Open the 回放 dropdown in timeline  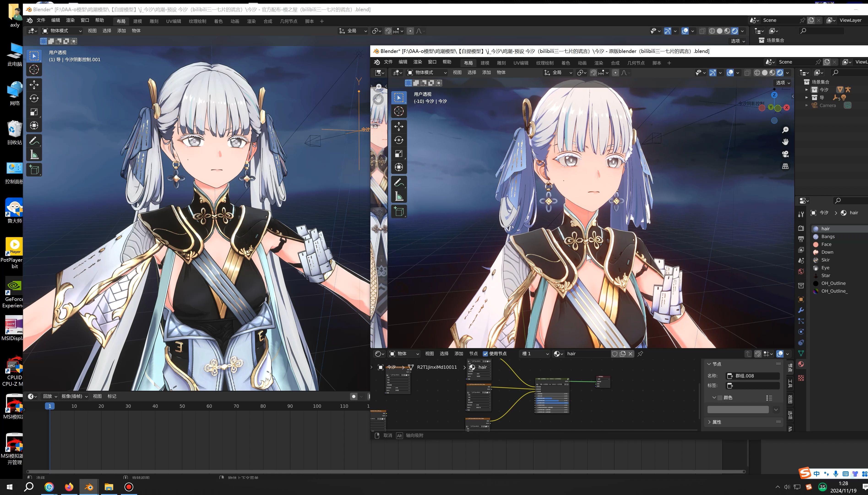(x=50, y=396)
